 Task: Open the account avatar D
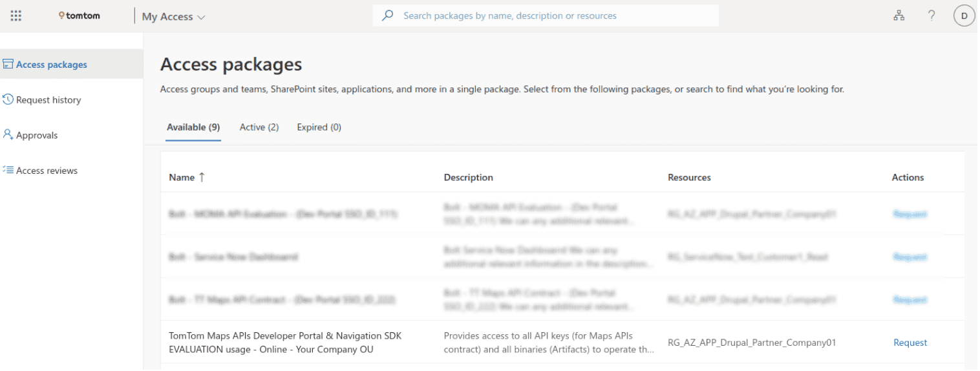click(x=964, y=16)
